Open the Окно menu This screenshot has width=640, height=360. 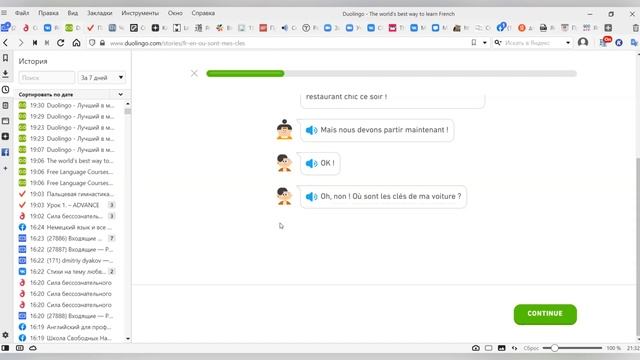pos(175,13)
